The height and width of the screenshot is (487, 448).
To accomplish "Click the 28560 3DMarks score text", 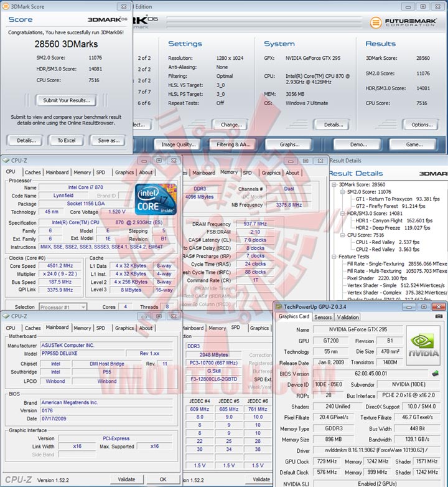I will (x=66, y=44).
